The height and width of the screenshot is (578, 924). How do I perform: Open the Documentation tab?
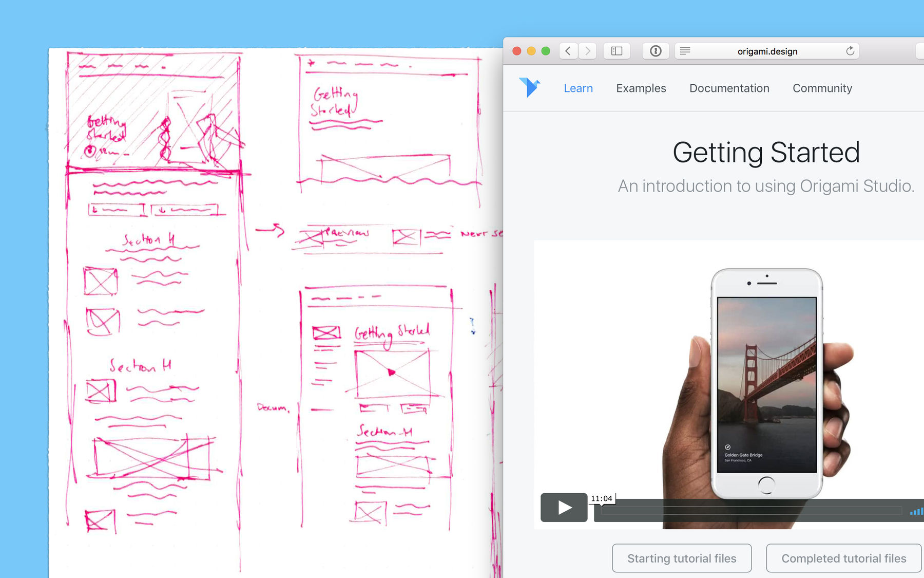729,88
